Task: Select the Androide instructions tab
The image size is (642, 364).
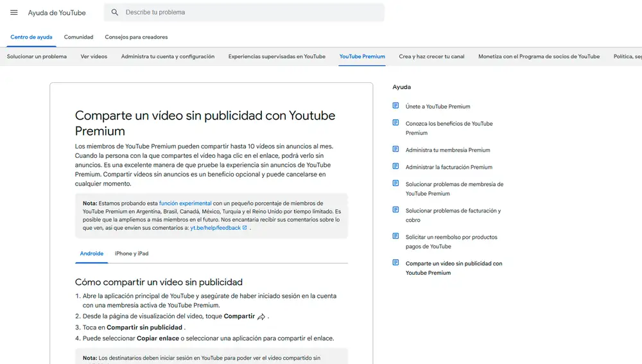Action: (92, 254)
